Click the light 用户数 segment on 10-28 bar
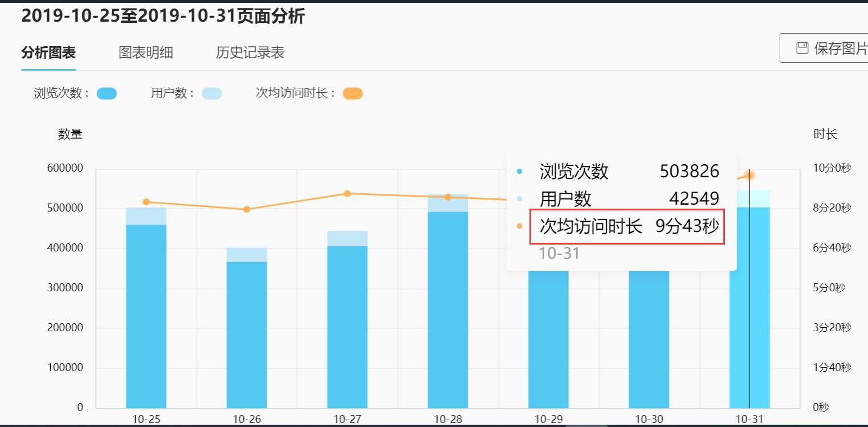868x427 pixels. [x=448, y=203]
